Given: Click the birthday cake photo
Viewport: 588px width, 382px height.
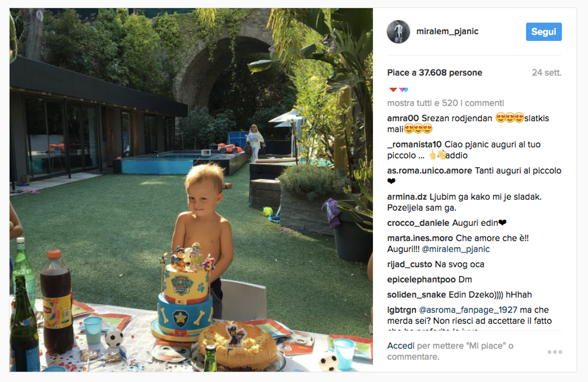Looking at the screenshot, I should click(x=191, y=190).
